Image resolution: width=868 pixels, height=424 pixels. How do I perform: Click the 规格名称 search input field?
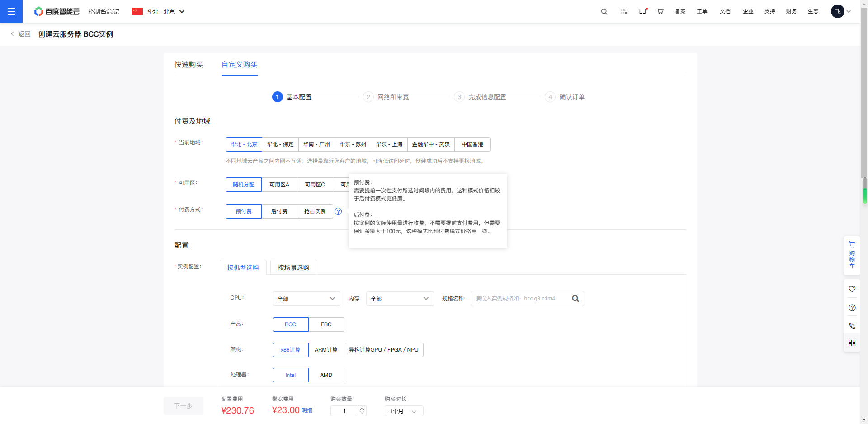(520, 299)
